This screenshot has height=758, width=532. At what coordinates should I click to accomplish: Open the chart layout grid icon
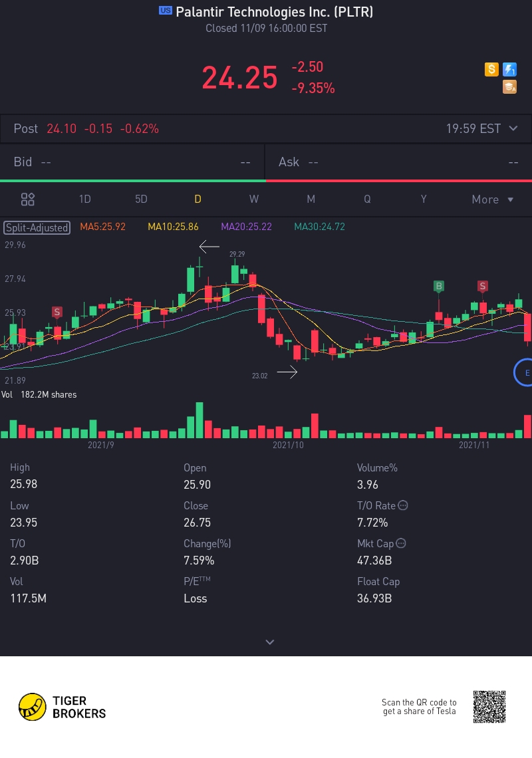[x=27, y=199]
